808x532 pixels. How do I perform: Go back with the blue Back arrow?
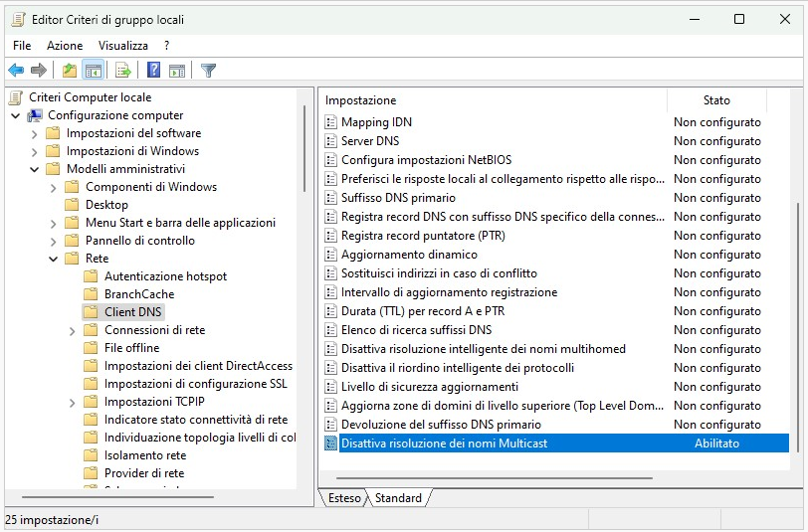coord(17,70)
